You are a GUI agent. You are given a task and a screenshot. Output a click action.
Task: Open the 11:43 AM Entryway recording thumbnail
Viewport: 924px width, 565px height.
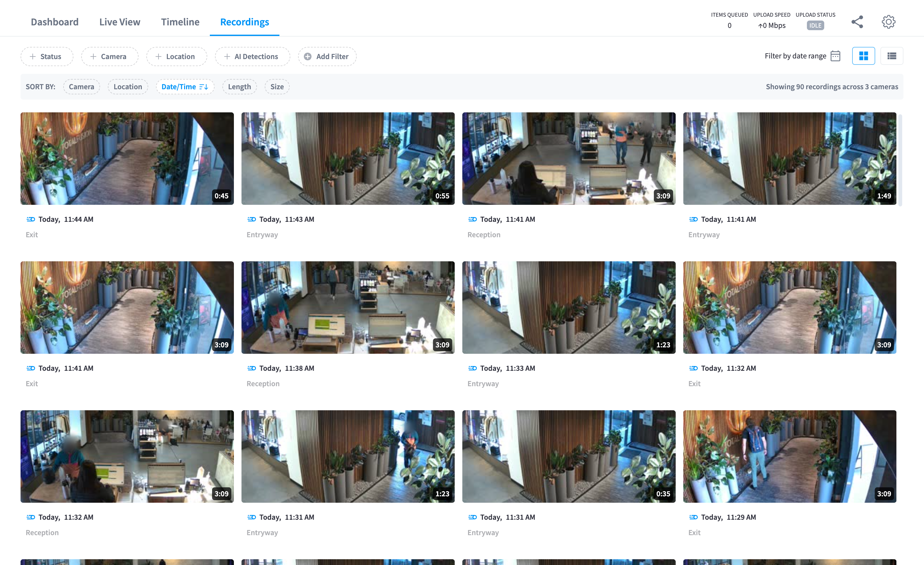pos(348,158)
